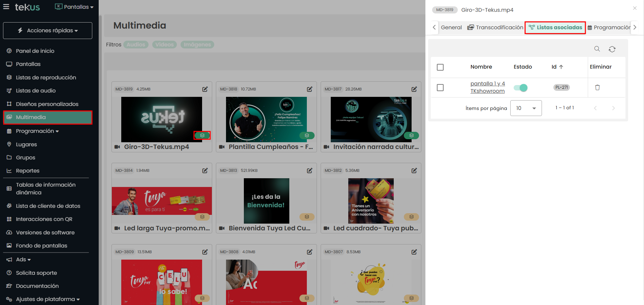This screenshot has width=644, height=305.
Task: Click the yellow layers badge on Led larga Tuya
Action: click(202, 217)
